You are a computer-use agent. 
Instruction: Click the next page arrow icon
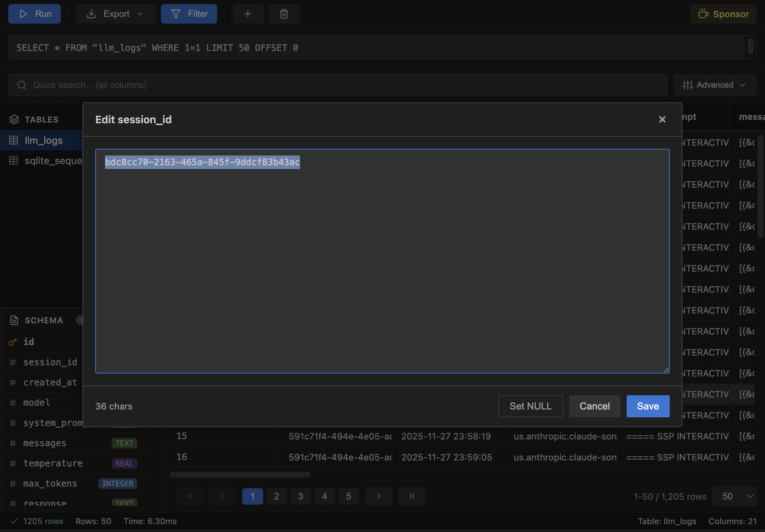click(378, 496)
